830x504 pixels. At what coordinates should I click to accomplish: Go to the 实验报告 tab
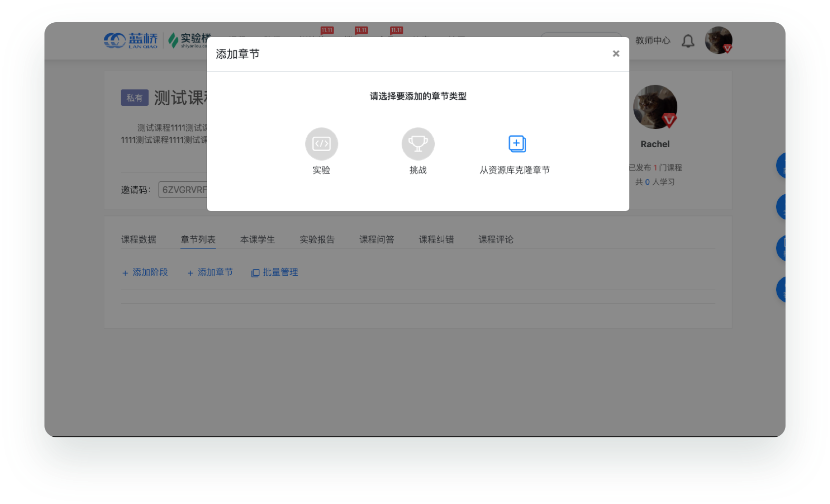pyautogui.click(x=317, y=240)
